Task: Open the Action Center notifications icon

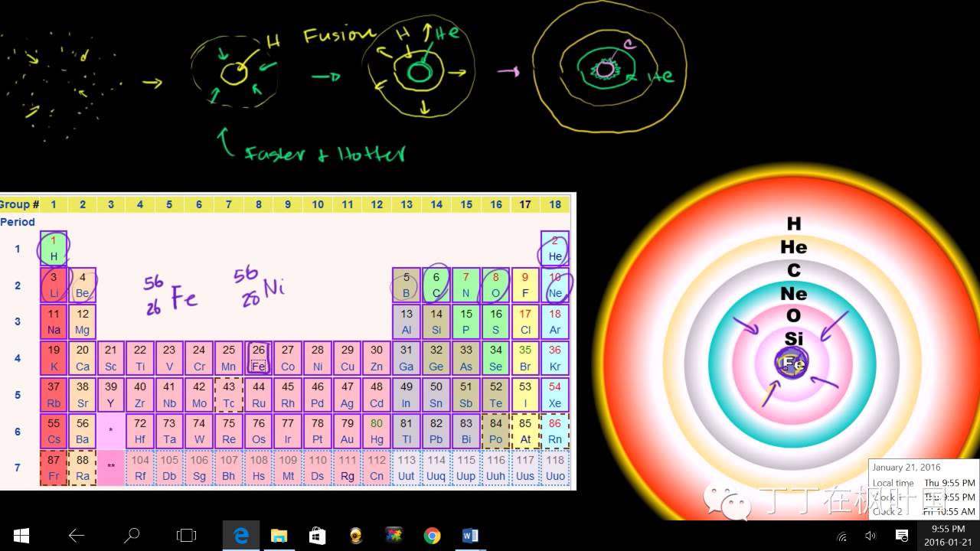Action: coord(902,536)
